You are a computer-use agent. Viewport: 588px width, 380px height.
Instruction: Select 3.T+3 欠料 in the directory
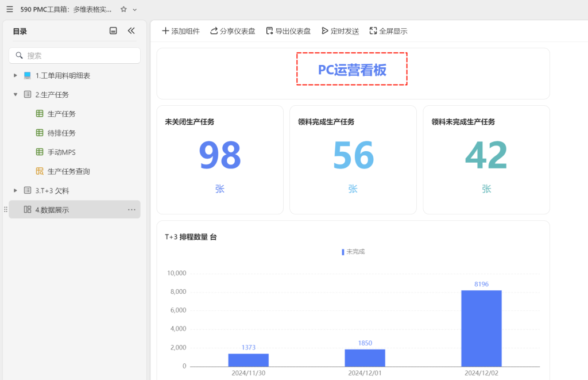[52, 191]
